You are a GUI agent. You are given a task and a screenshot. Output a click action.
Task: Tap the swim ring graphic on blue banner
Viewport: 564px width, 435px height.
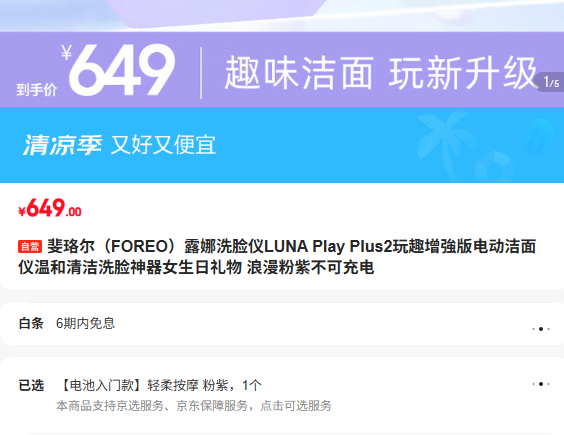click(x=495, y=167)
